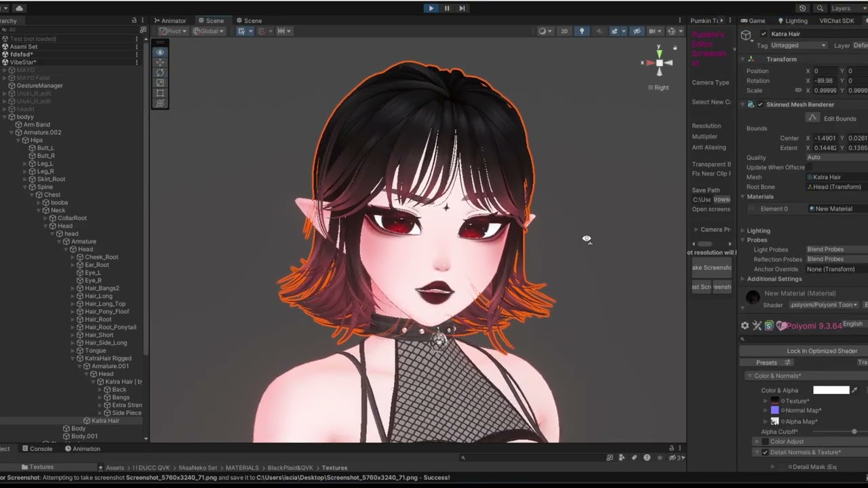Screen dimensions: 868x488
Task: Click the Step forward button
Action: tap(462, 8)
